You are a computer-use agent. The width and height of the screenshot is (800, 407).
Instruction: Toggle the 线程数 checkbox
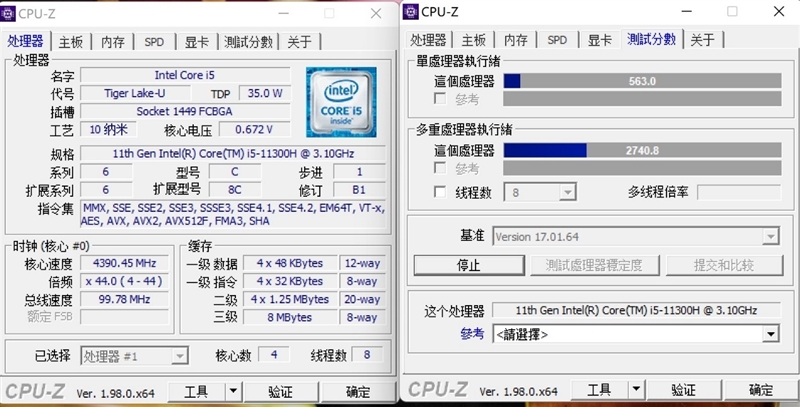[440, 192]
